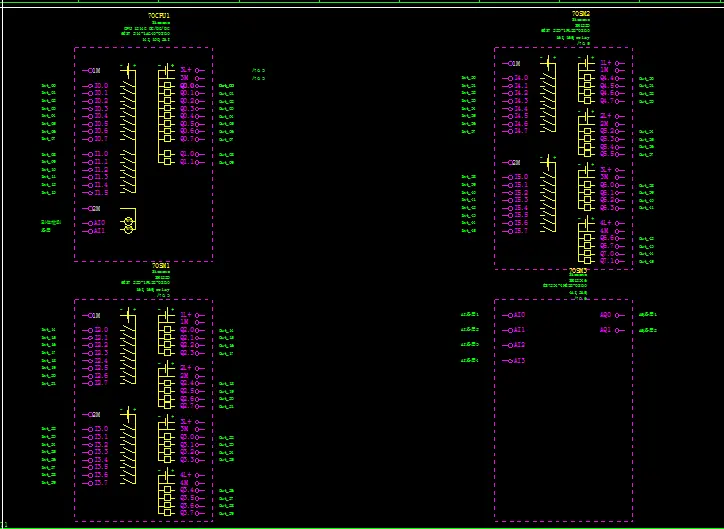Image resolution: width=724 pixels, height=529 pixels.
Task: Select the Q0.0 output terminal on 70CPU1
Action: tap(188, 86)
